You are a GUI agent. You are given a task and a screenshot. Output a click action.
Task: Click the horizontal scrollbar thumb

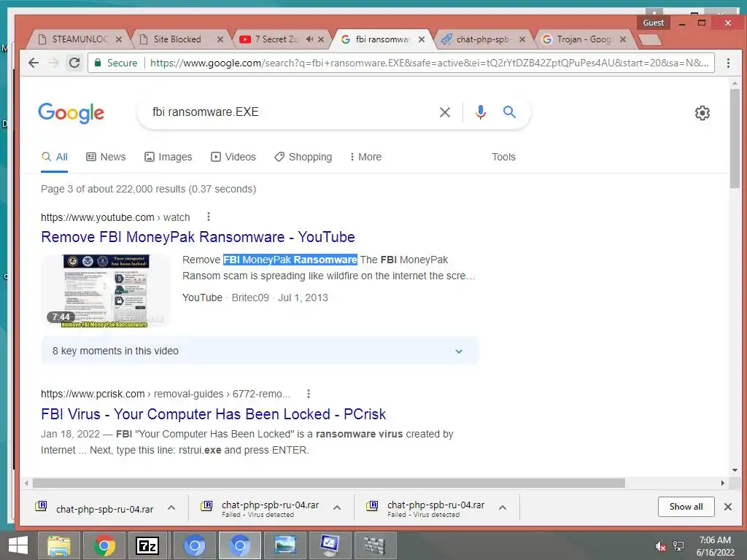pyautogui.click(x=329, y=483)
